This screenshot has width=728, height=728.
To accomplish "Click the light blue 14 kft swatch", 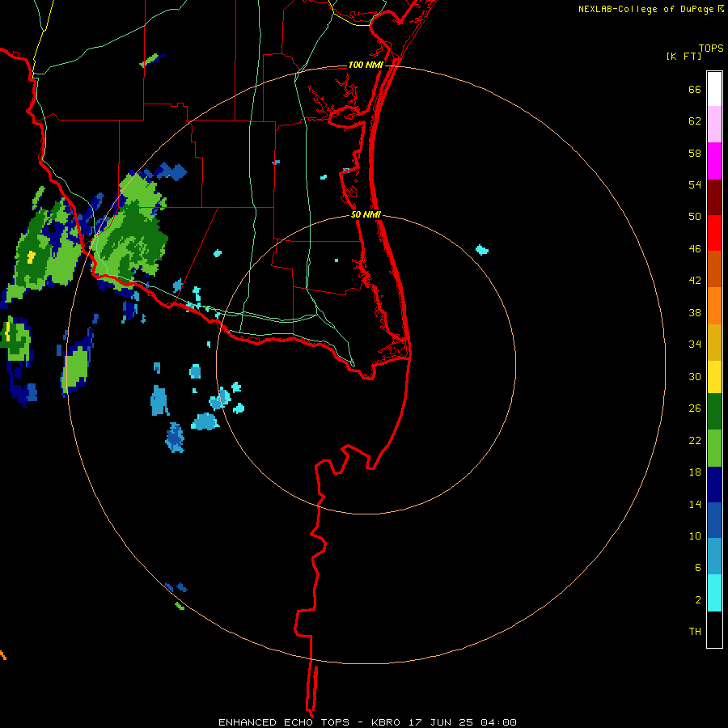I will pyautogui.click(x=714, y=557).
